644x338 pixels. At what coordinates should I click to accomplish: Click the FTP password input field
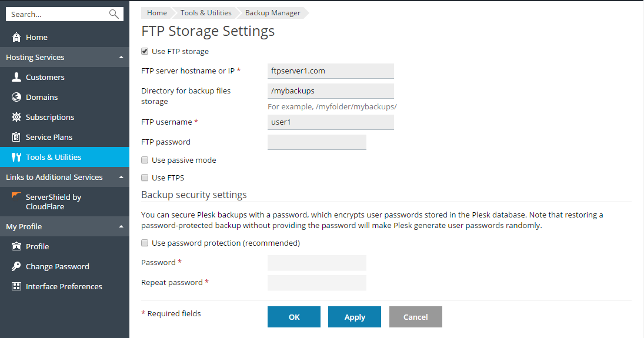(316, 142)
